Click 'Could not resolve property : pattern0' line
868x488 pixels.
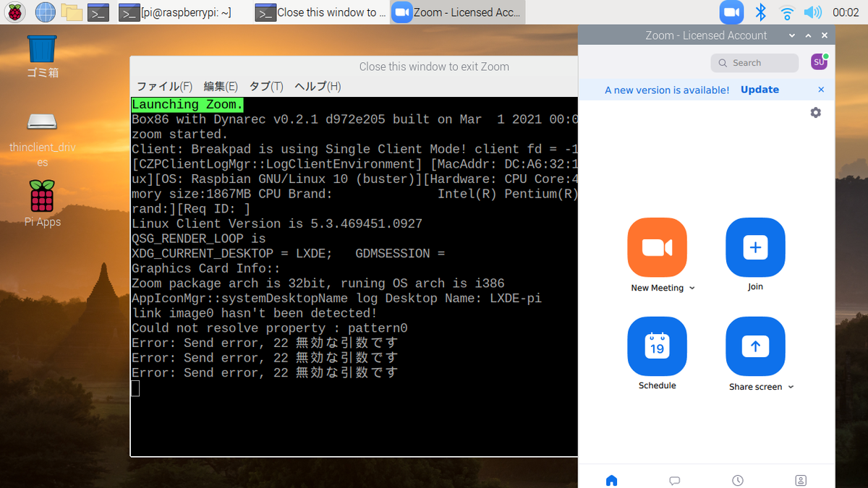click(x=269, y=328)
